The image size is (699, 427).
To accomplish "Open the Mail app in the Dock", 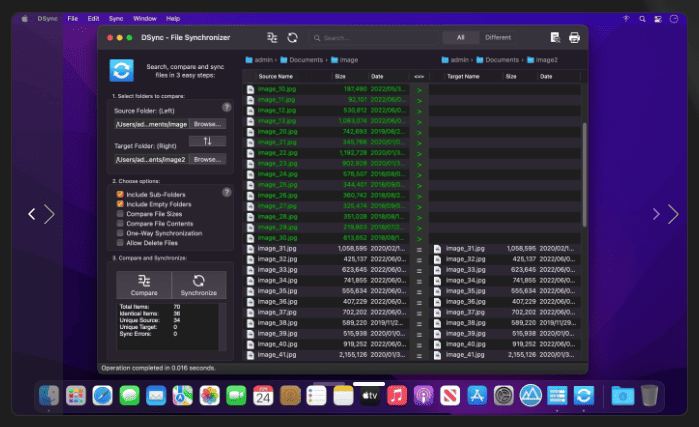I will [156, 395].
